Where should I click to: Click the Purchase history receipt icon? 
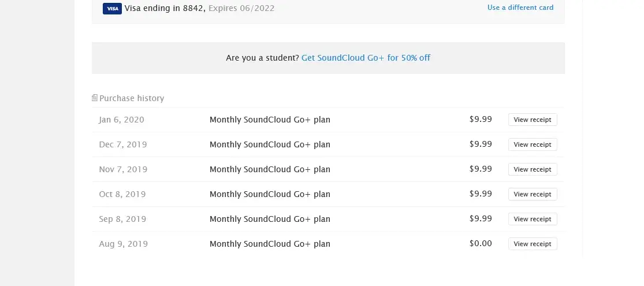pos(95,98)
